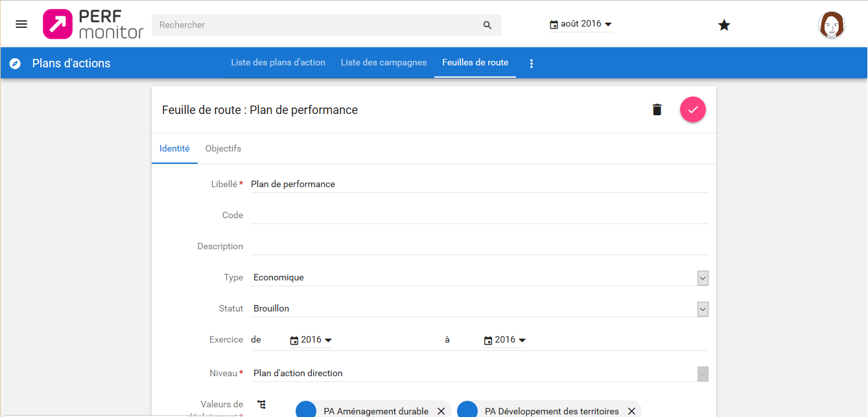Click the Plan d'action direction value

click(x=298, y=373)
